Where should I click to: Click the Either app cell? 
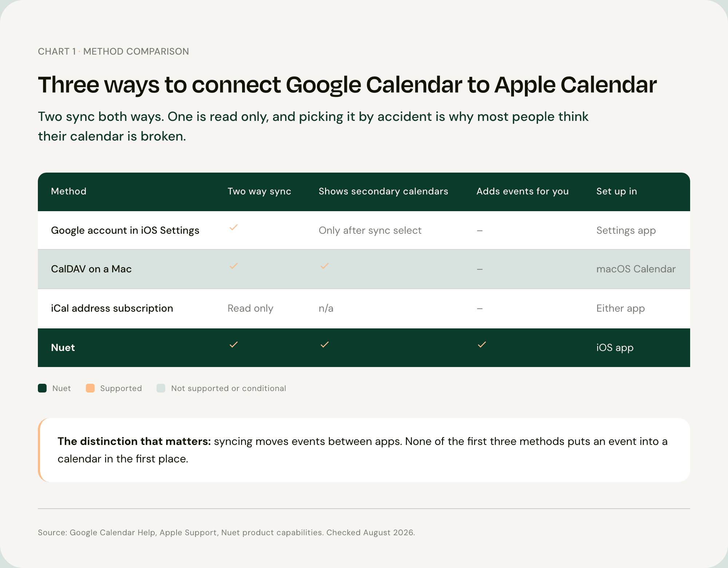point(621,308)
